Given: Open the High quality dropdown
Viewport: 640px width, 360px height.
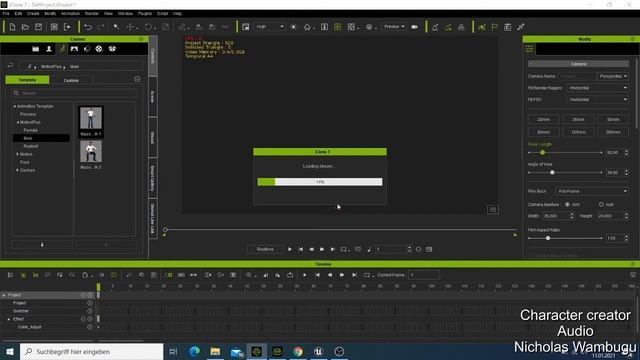Looking at the screenshot, I should (x=269, y=27).
